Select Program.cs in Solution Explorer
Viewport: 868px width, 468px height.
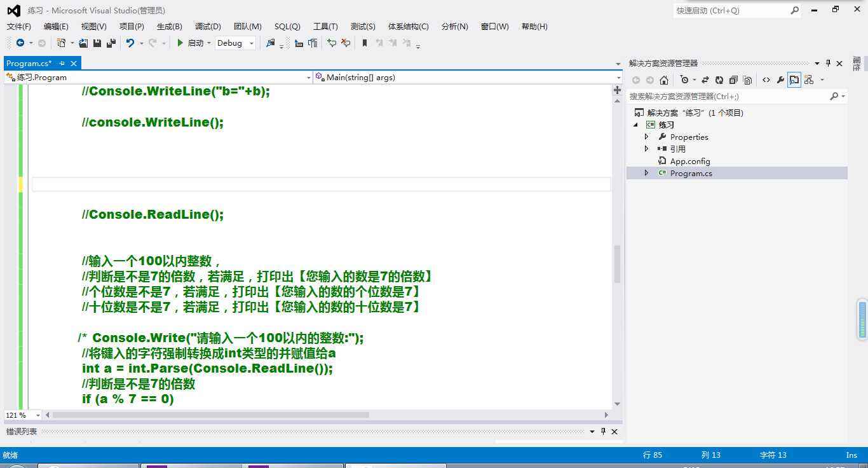(691, 173)
